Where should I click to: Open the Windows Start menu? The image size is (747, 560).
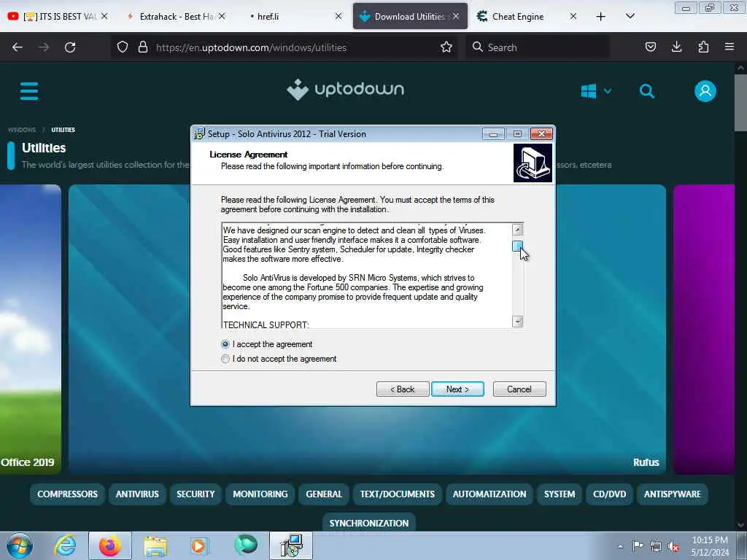[20, 545]
